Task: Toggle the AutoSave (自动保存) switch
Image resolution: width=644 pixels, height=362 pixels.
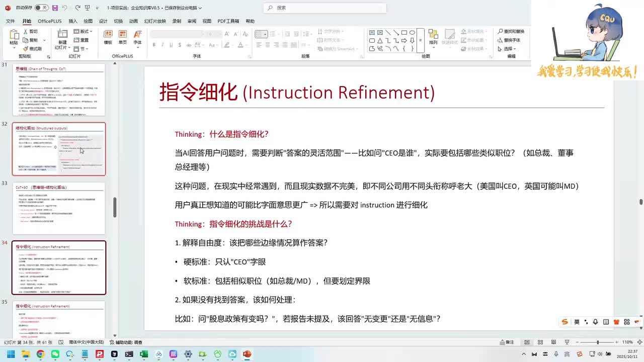Action: (x=41, y=8)
